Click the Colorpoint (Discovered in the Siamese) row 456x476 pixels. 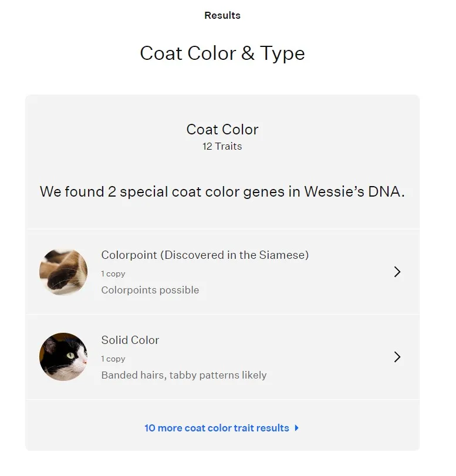(205, 255)
